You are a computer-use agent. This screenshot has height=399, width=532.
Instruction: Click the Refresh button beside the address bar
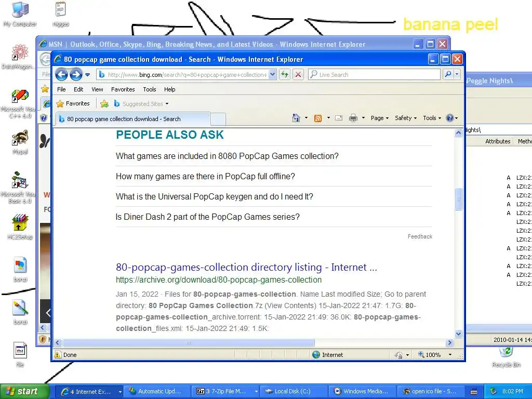[x=285, y=74]
